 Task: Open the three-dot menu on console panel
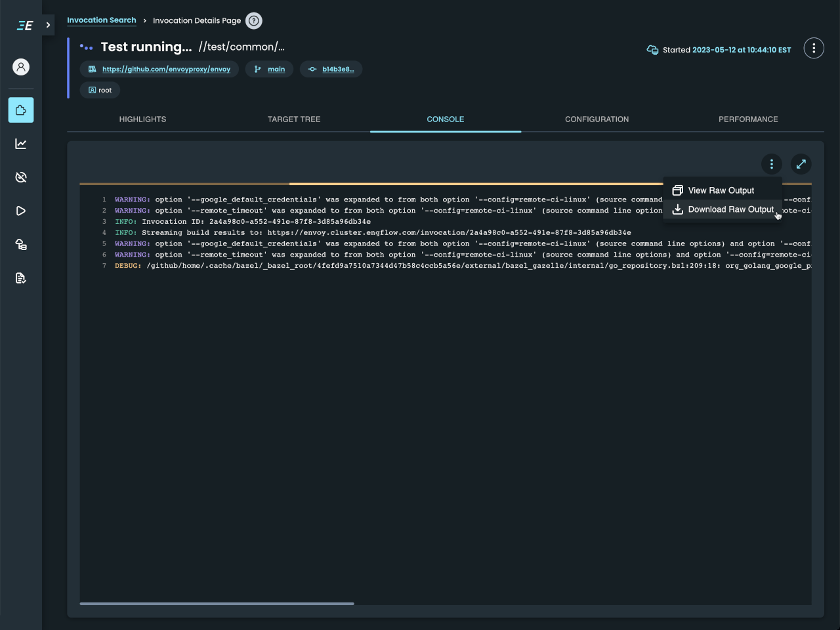tap(771, 164)
